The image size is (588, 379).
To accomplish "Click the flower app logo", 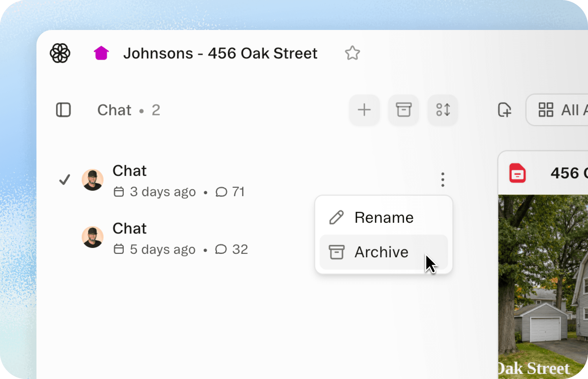I will (60, 53).
